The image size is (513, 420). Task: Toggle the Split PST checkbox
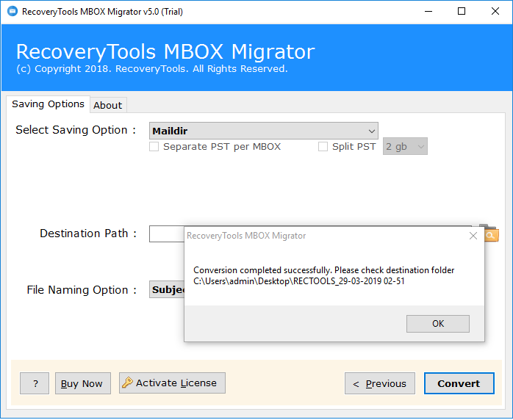coord(323,146)
